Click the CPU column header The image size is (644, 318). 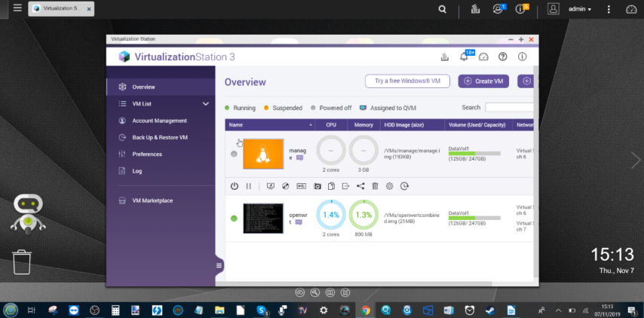pyautogui.click(x=331, y=125)
